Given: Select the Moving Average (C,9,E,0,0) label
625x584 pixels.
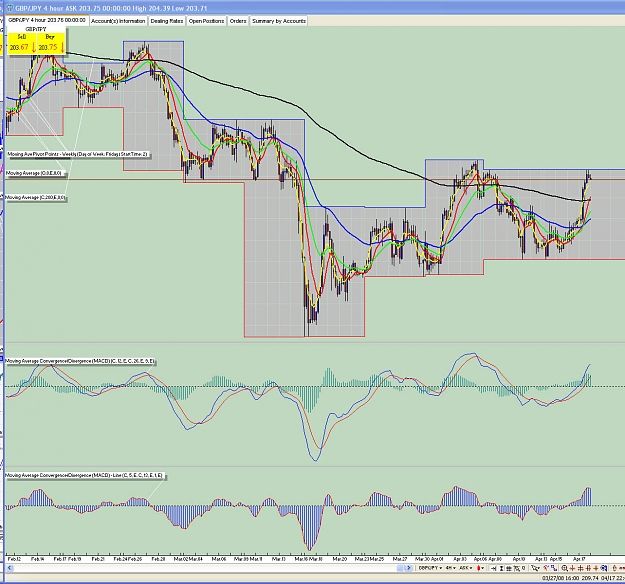Looking at the screenshot, I should (35, 173).
